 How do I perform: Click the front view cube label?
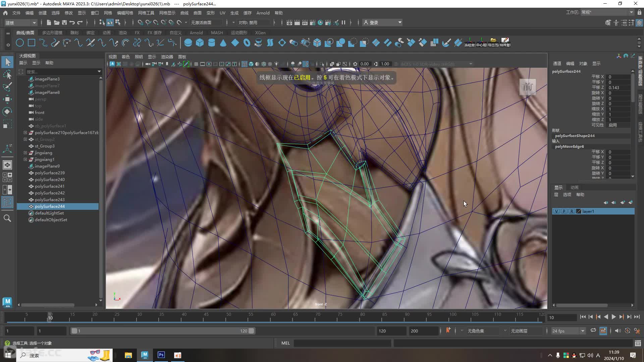pyautogui.click(x=528, y=87)
